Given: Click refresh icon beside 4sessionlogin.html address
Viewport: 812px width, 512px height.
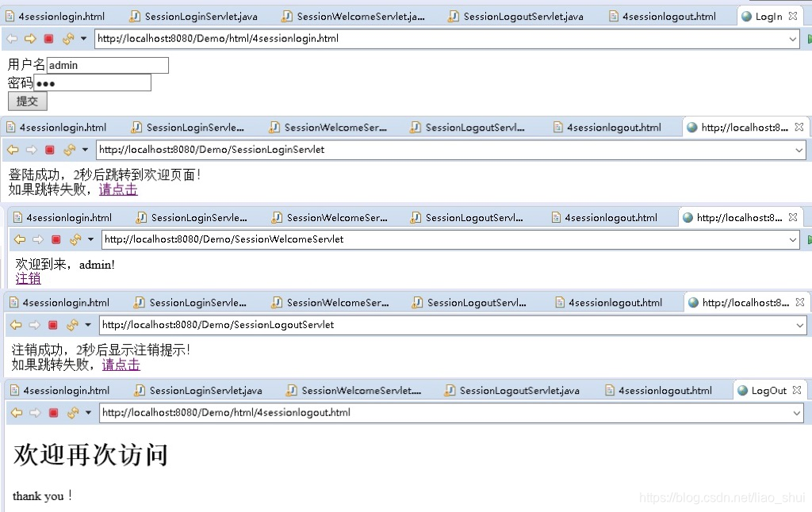Looking at the screenshot, I should (68, 39).
